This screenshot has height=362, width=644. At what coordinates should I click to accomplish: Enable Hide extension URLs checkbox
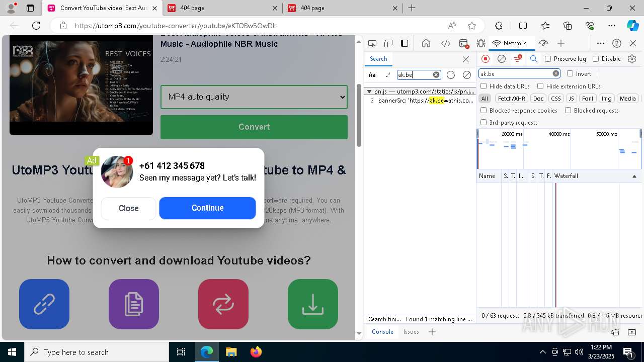pos(540,86)
